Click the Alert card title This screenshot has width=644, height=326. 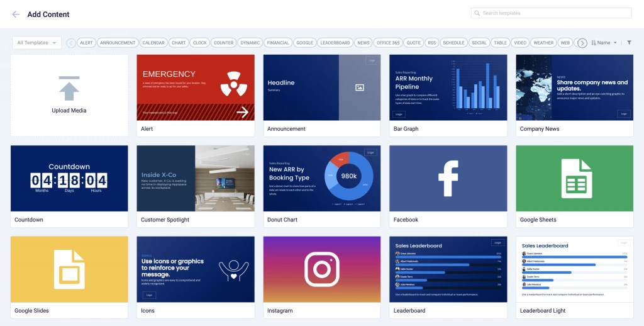[x=147, y=128]
